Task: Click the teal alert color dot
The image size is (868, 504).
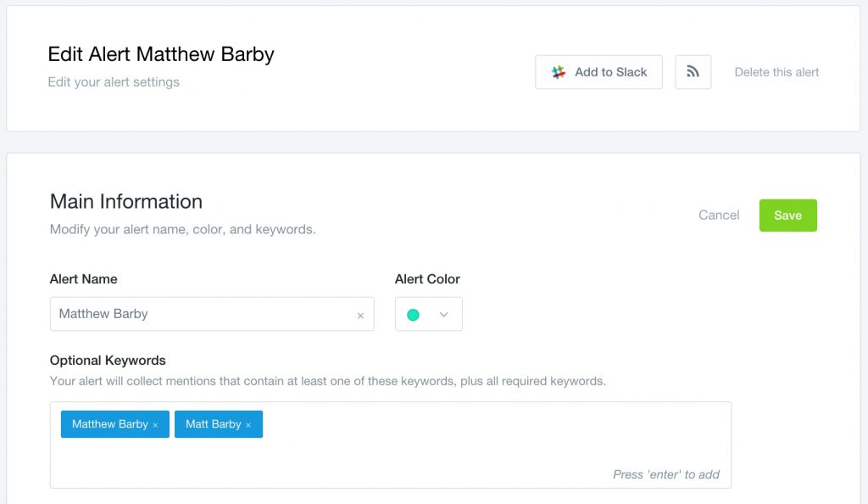Action: [414, 315]
